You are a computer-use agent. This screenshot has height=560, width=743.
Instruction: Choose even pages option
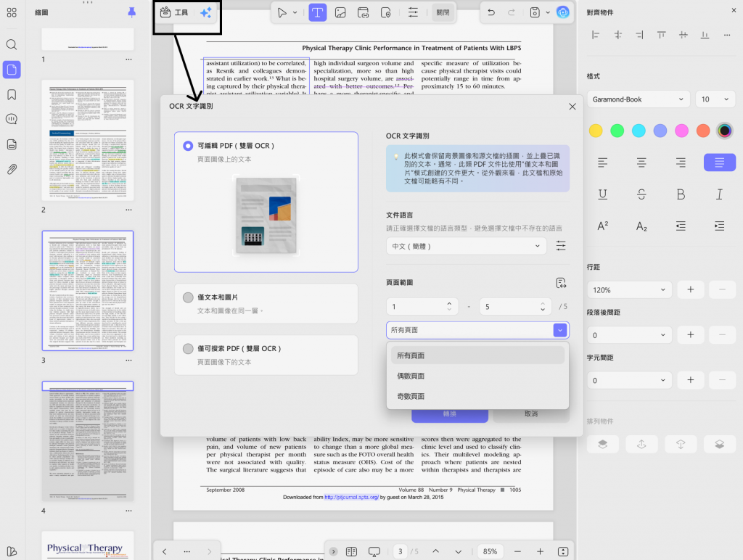coord(477,376)
